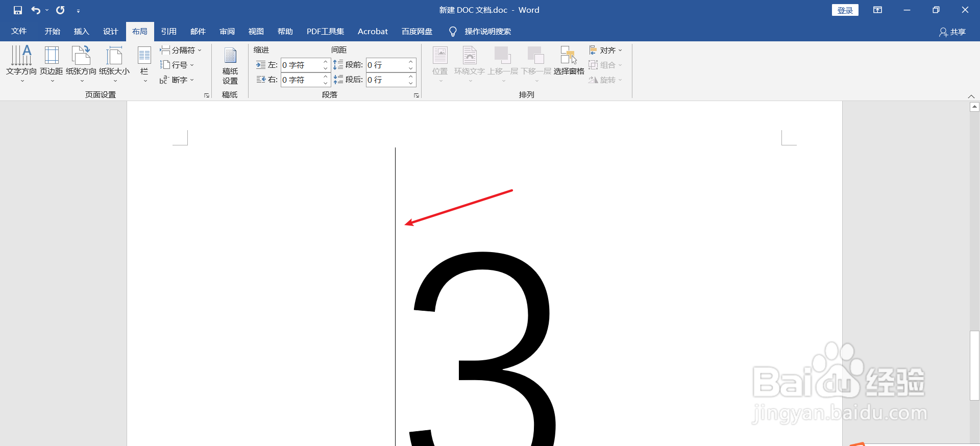Open 选择窗格 selection pane
The height and width of the screenshot is (446, 980).
click(569, 61)
